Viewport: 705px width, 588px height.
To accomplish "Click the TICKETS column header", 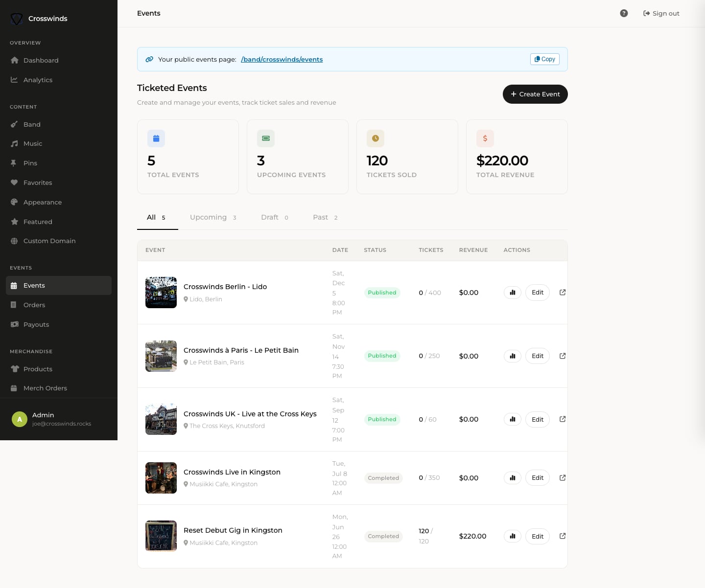I will pyautogui.click(x=431, y=250).
